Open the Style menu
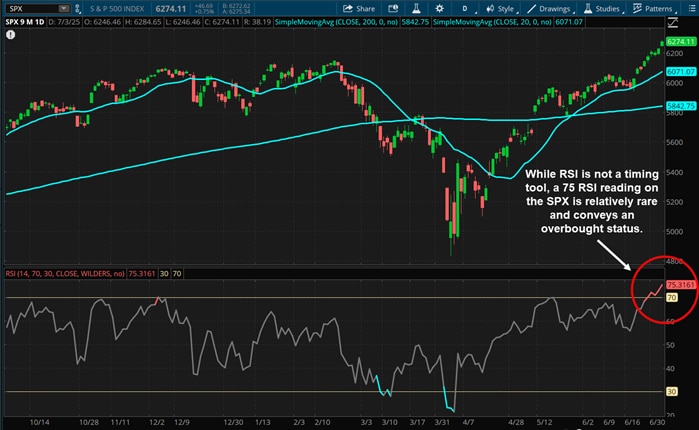 click(x=501, y=8)
